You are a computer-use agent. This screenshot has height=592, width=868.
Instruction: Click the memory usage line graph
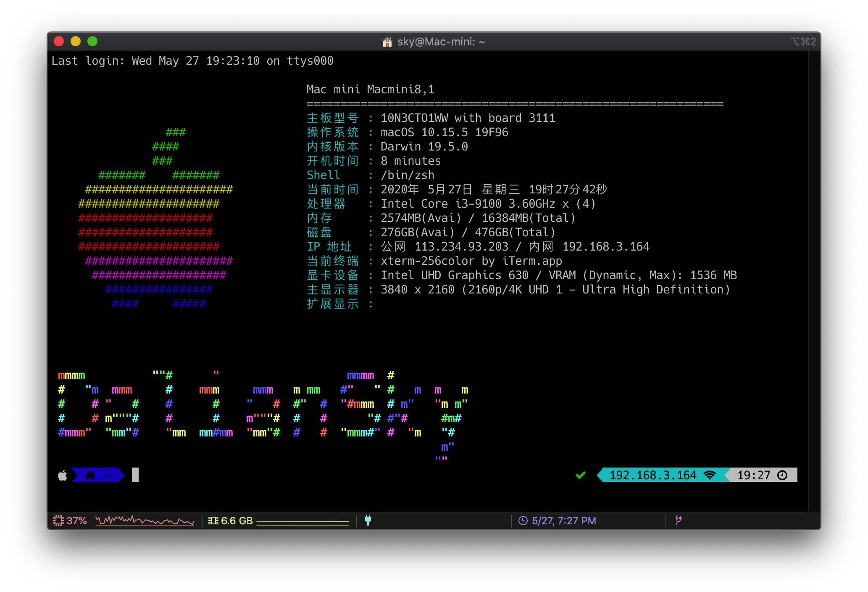[x=302, y=523]
